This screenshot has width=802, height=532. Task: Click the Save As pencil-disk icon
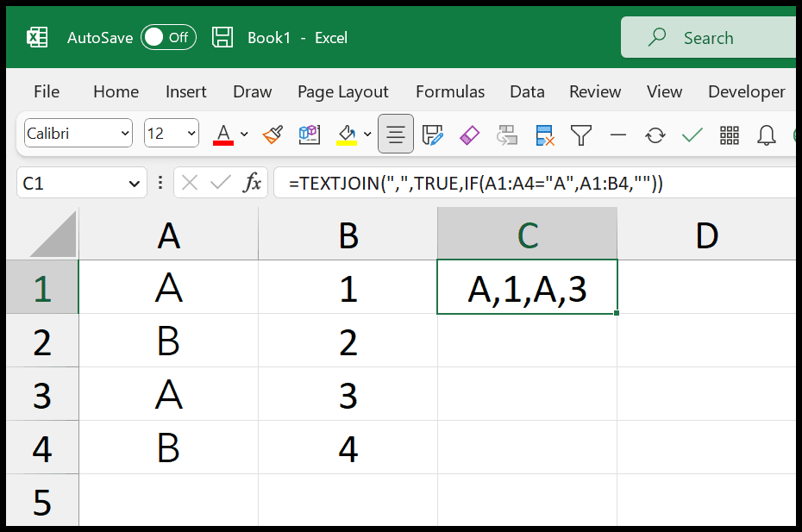(433, 135)
